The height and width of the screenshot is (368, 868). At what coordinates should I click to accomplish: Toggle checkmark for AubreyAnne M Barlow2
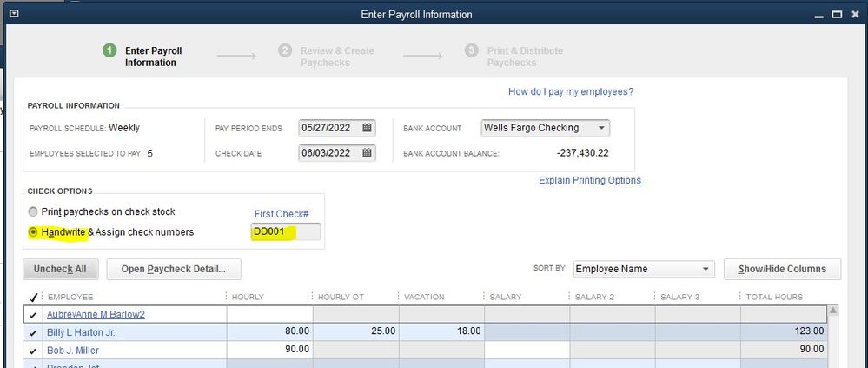click(x=33, y=314)
